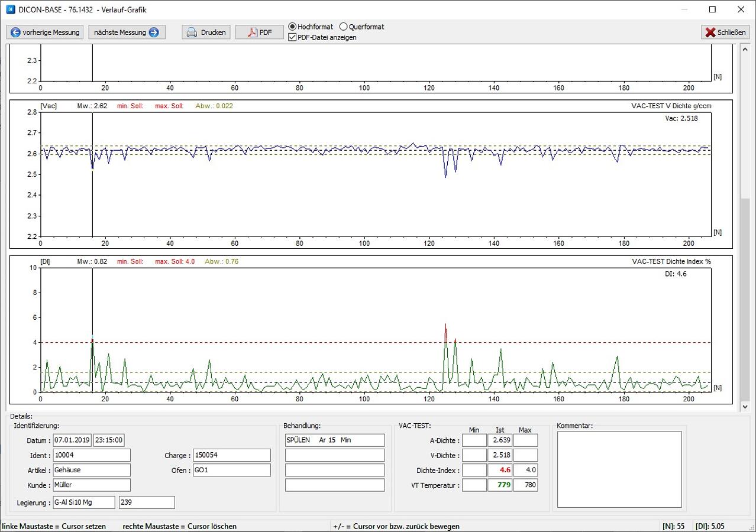Click the printer icon on Drucken
Image resolution: width=756 pixels, height=532 pixels.
click(x=192, y=33)
